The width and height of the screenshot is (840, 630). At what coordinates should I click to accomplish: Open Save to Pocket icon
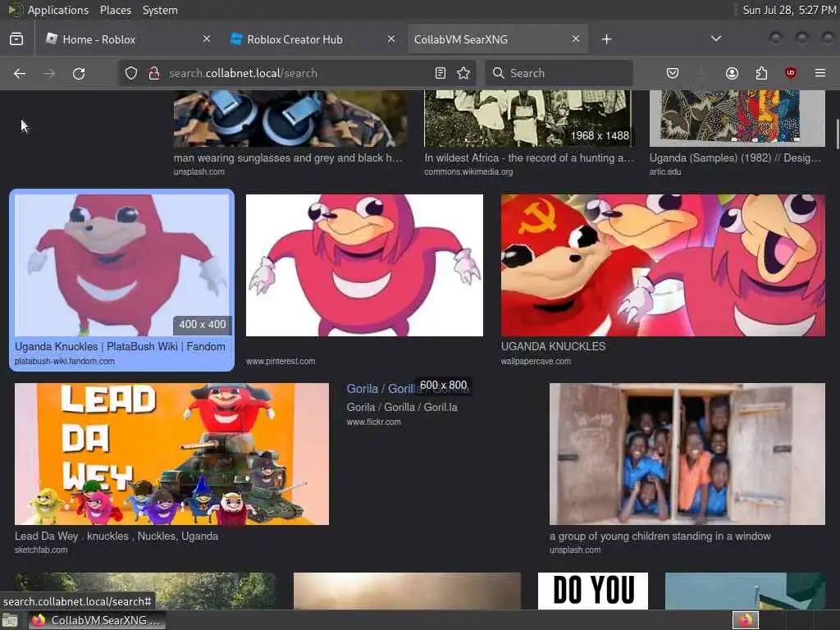tap(673, 73)
